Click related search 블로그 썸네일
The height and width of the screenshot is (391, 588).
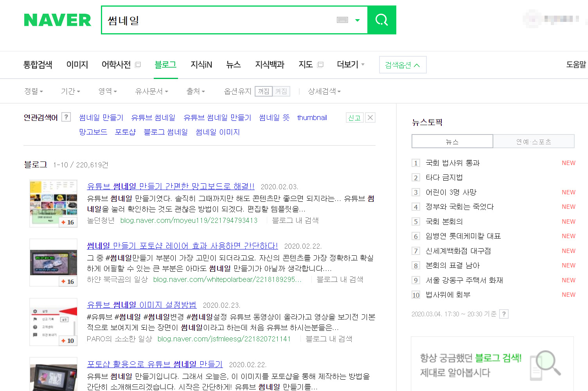pyautogui.click(x=165, y=132)
